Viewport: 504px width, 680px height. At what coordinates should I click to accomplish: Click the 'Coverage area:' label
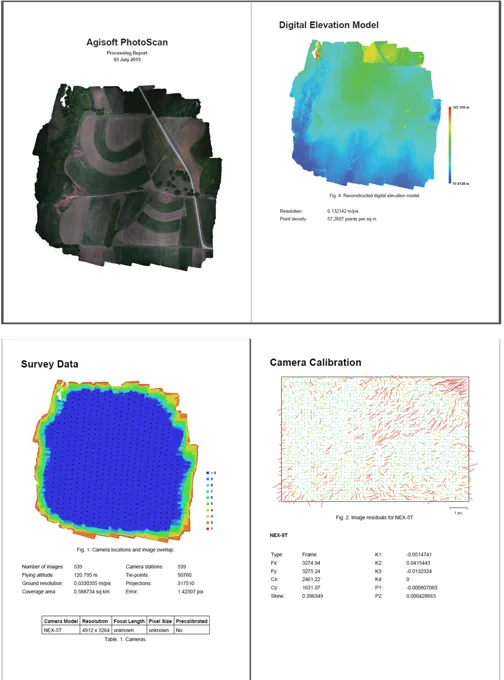pyautogui.click(x=39, y=592)
